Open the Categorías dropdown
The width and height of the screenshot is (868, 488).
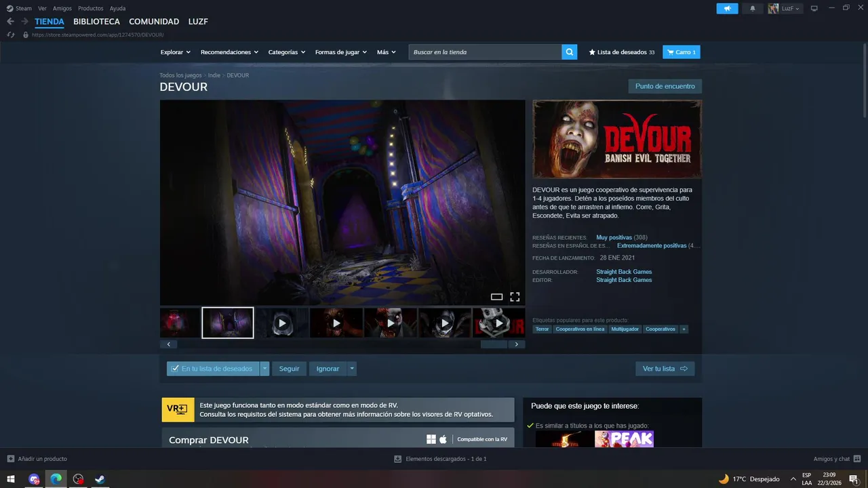(x=287, y=52)
